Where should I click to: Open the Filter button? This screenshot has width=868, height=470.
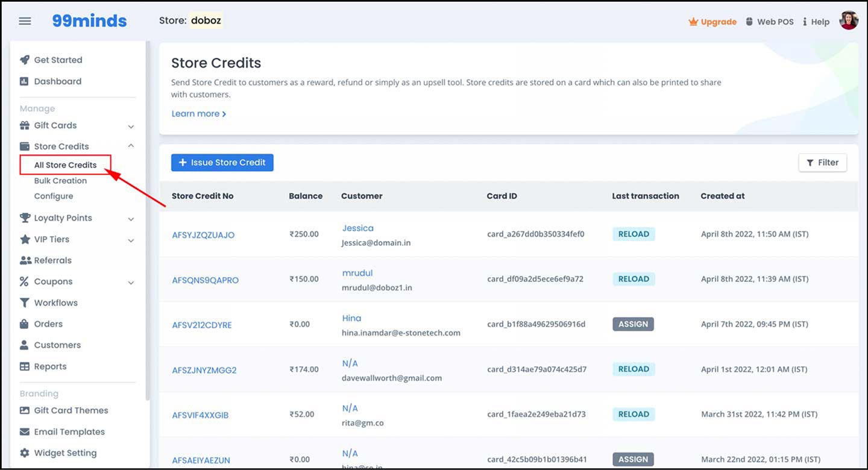click(x=823, y=163)
